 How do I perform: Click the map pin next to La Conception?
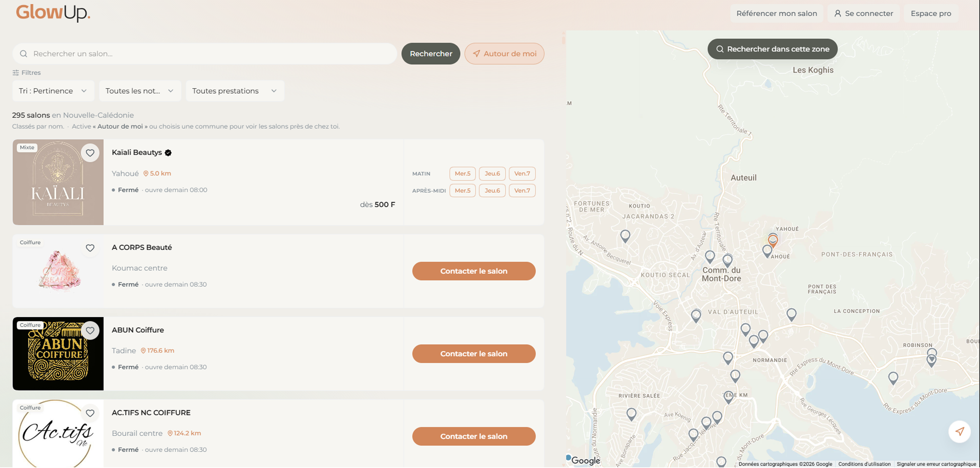pos(791,314)
